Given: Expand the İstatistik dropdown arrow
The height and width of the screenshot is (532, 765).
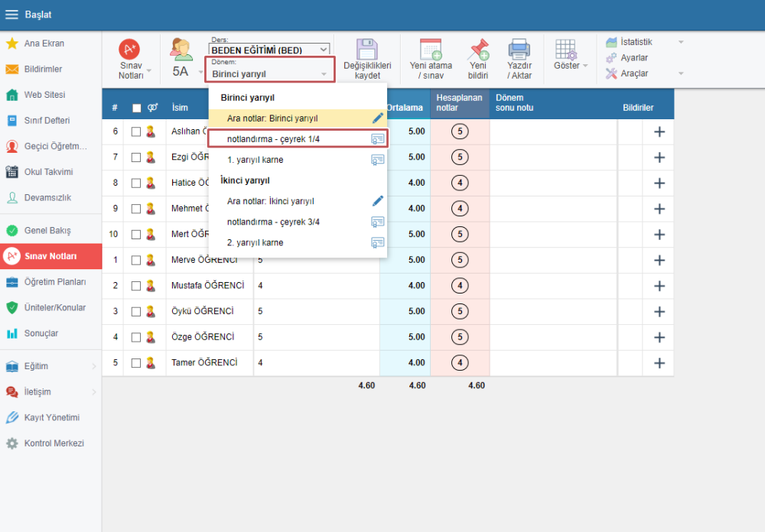Looking at the screenshot, I should [681, 42].
